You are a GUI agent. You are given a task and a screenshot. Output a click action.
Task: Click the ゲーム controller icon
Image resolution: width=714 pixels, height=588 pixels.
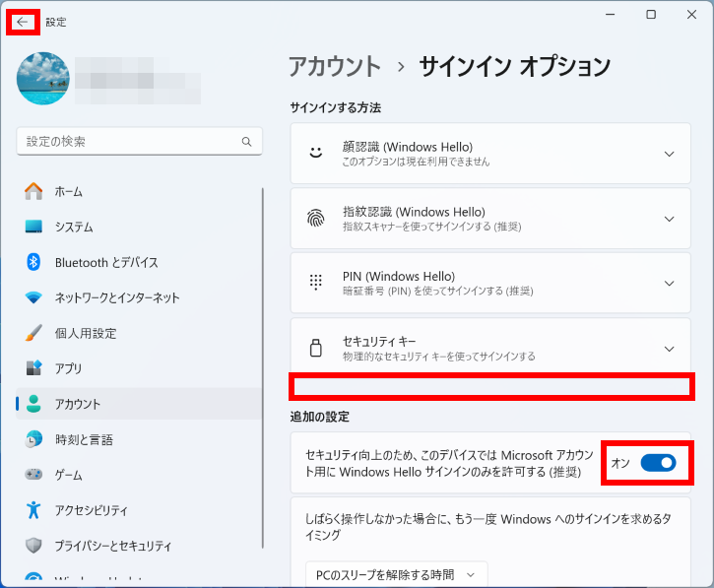(33, 475)
